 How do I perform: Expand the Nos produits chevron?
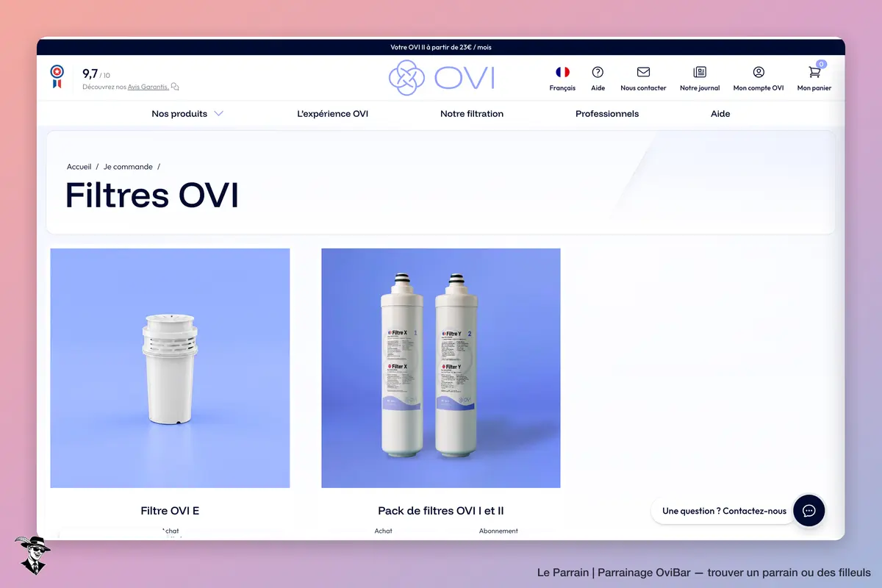[218, 114]
